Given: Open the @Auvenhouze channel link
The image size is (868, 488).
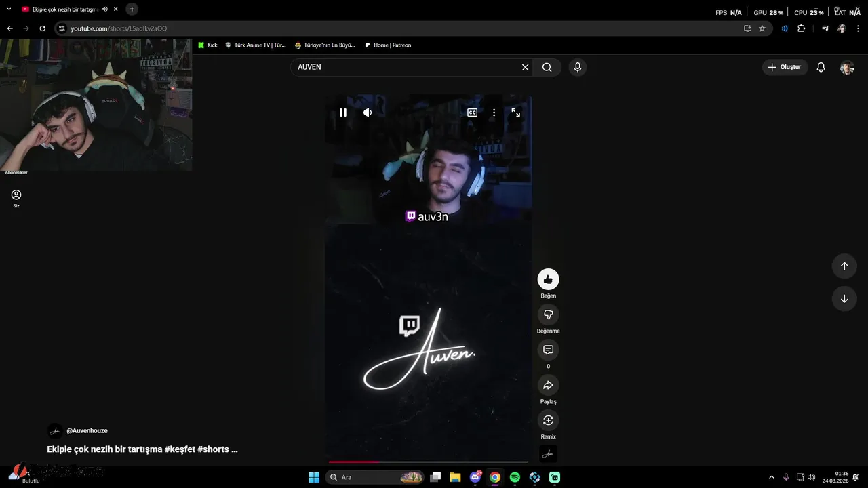Looking at the screenshot, I should point(87,430).
